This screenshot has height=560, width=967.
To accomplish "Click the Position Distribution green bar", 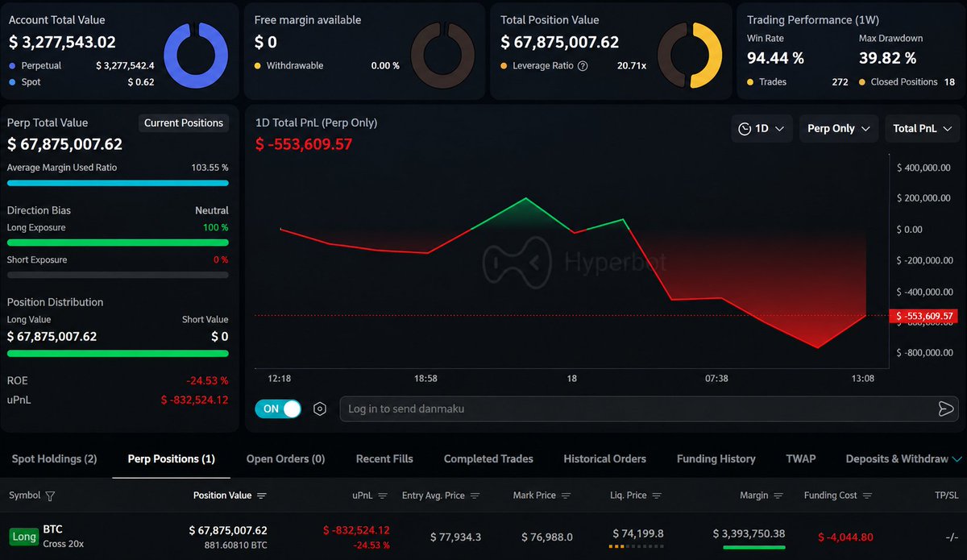I will click(x=118, y=353).
